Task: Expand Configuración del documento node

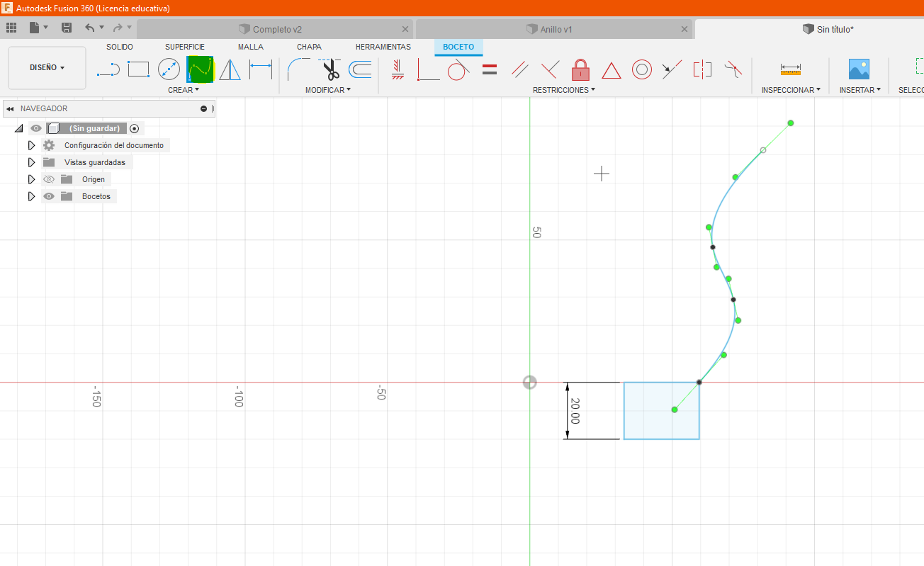Action: pos(31,145)
